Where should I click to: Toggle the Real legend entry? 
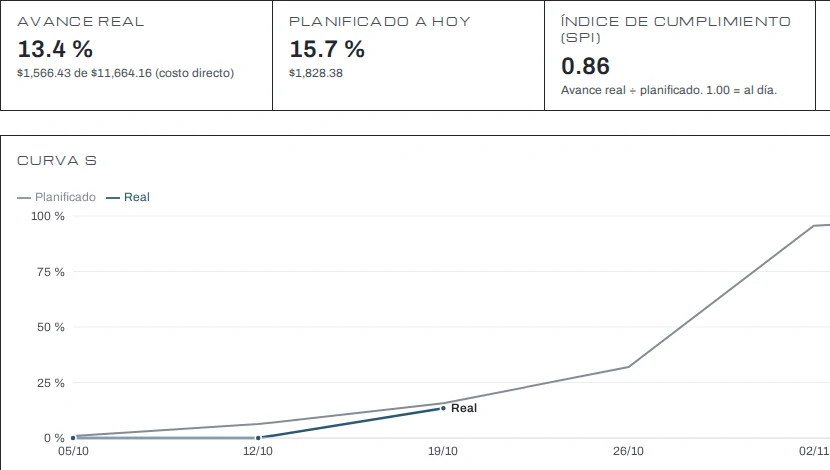pyautogui.click(x=128, y=197)
